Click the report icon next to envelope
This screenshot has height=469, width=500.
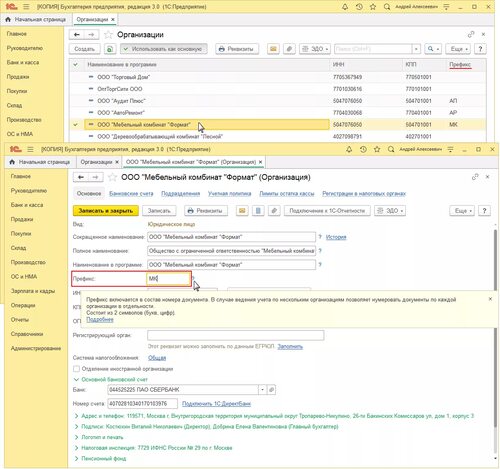coord(258,211)
